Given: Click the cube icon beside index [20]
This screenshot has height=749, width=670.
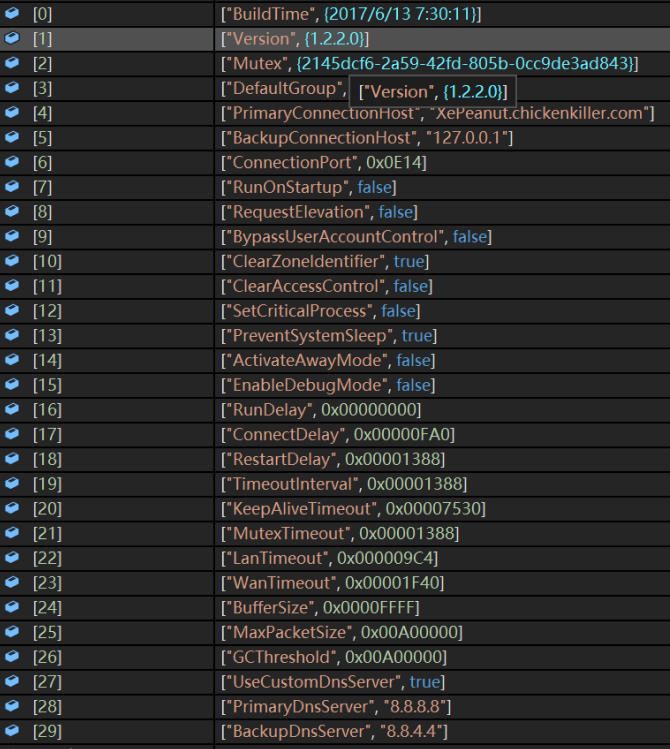Looking at the screenshot, I should (12, 509).
